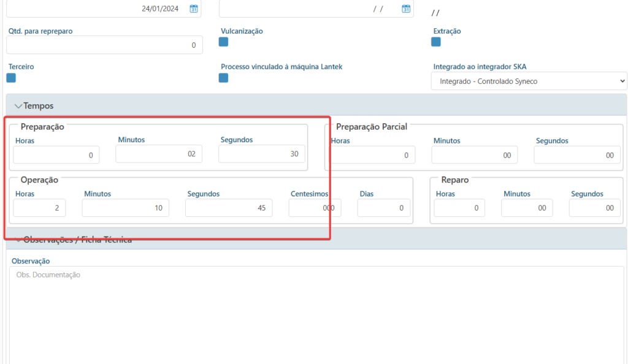This screenshot has height=364, width=628.
Task: Open calendar picker next to 24/01/2024 date
Action: click(x=193, y=9)
